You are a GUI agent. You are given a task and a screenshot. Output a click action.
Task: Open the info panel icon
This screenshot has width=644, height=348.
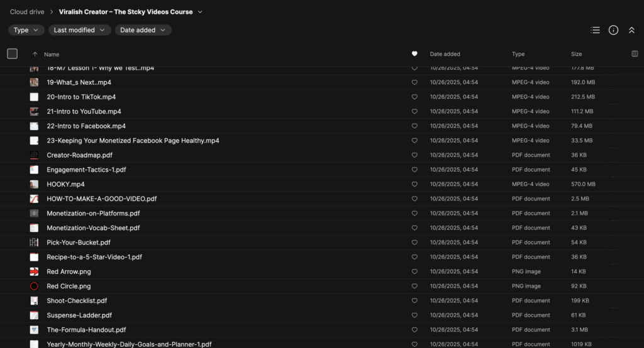[613, 30]
